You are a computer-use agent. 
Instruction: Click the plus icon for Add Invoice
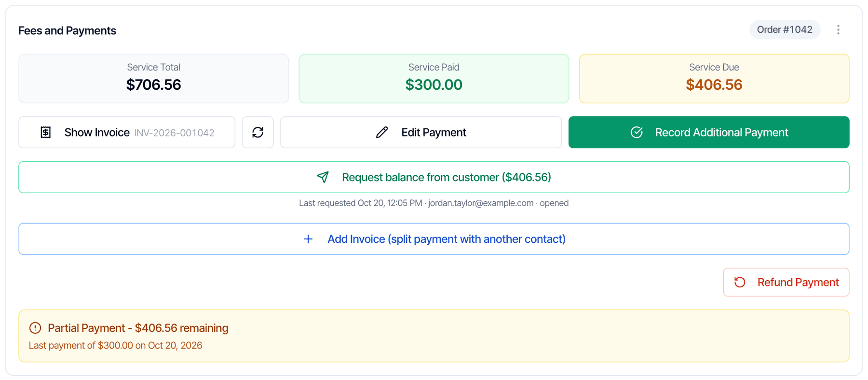point(308,239)
